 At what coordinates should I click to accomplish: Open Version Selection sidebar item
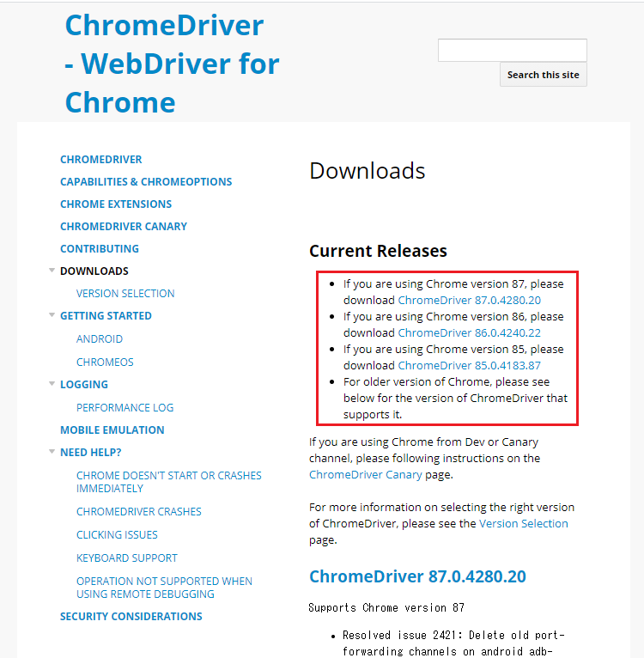tap(125, 293)
